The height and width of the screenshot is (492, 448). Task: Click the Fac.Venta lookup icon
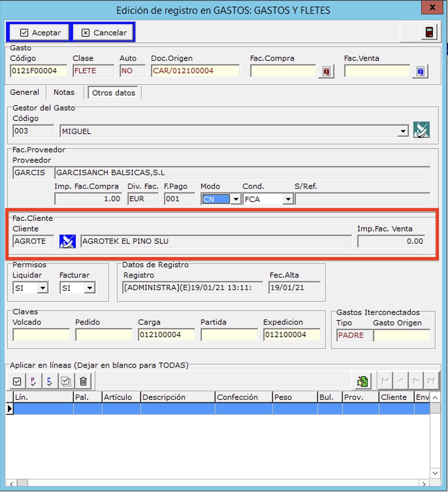[x=420, y=71]
